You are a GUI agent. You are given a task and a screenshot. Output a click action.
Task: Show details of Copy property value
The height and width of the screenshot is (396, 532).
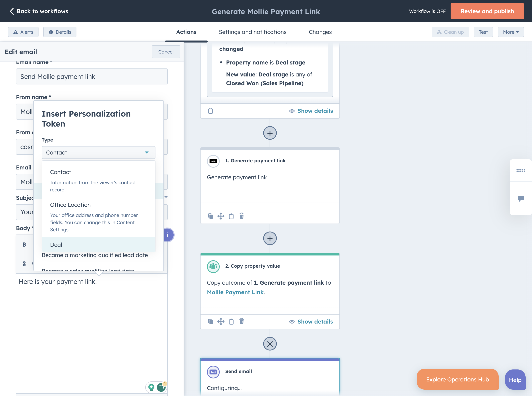[311, 322]
